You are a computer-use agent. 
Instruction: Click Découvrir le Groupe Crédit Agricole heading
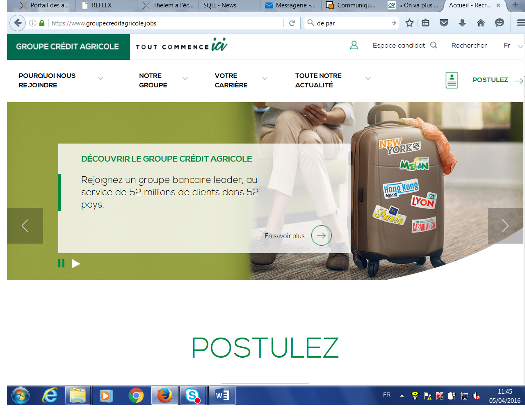[167, 159]
